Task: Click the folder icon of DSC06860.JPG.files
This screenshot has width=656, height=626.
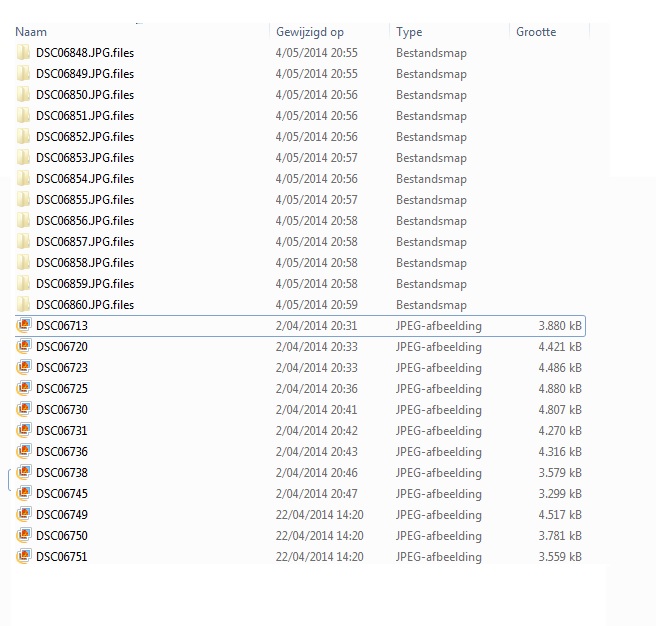Action: pos(23,304)
